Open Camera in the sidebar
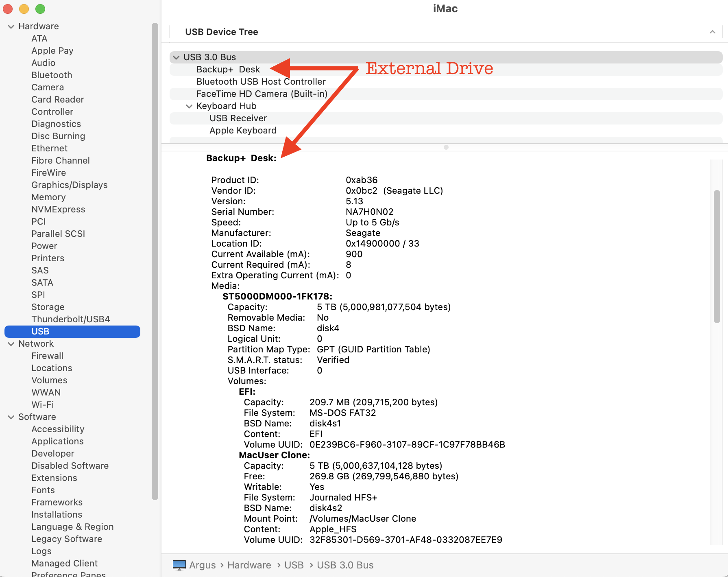728x577 pixels. (x=48, y=87)
